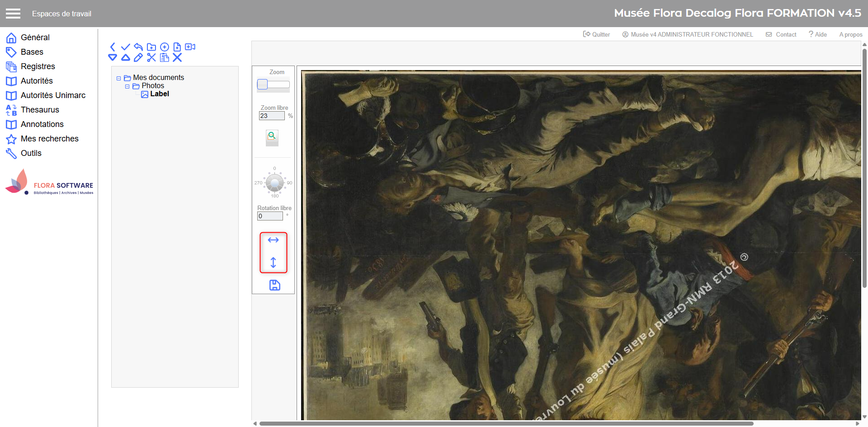Open Mes recherches in sidebar
The width and height of the screenshot is (868, 427).
[x=49, y=139]
